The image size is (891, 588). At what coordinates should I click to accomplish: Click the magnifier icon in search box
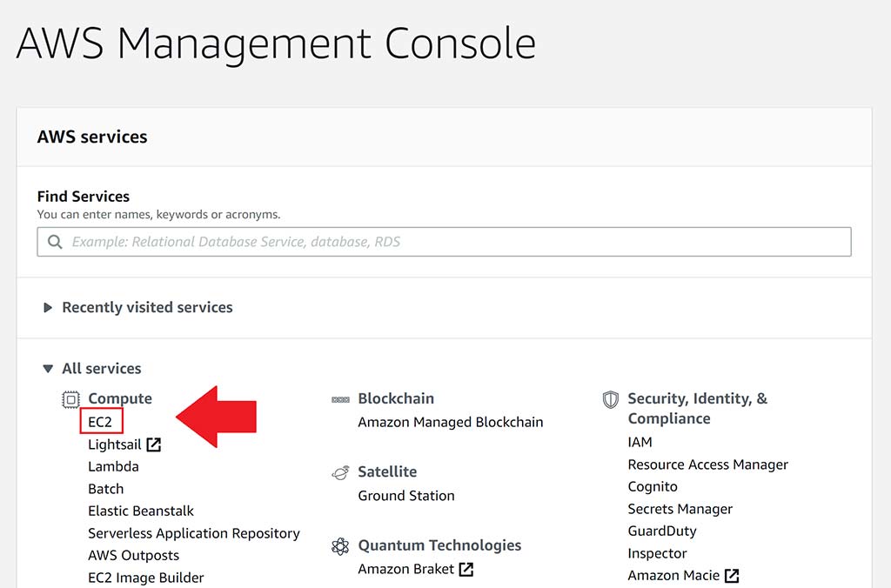[x=55, y=242]
